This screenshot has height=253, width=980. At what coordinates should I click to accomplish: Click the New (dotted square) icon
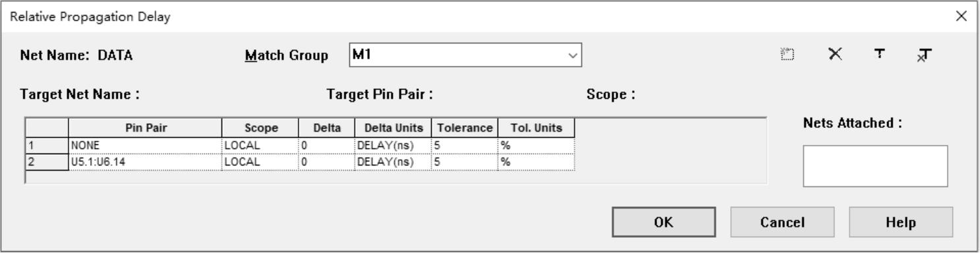[x=788, y=56]
